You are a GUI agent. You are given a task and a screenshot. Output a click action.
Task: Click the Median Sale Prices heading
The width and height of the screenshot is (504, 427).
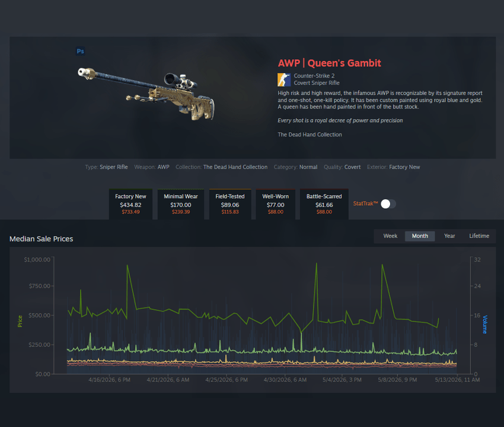click(41, 239)
